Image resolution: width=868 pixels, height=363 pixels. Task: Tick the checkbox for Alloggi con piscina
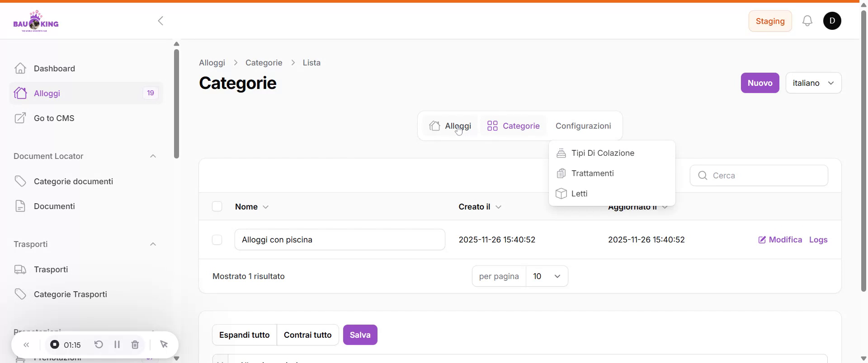coord(217,240)
